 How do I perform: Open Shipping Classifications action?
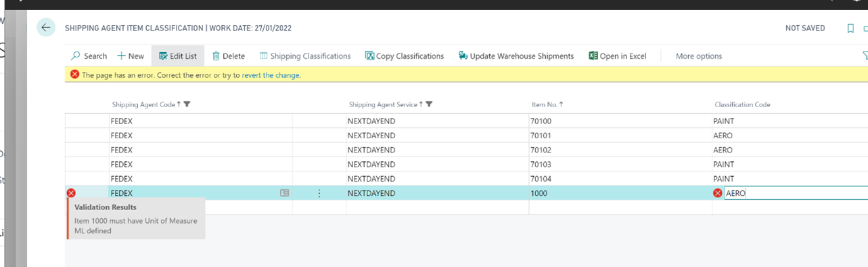pos(305,56)
